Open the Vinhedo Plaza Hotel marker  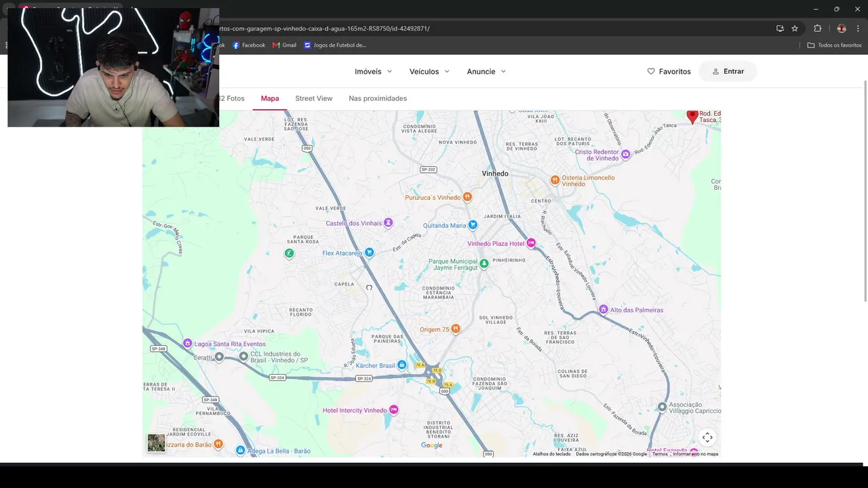[531, 243]
